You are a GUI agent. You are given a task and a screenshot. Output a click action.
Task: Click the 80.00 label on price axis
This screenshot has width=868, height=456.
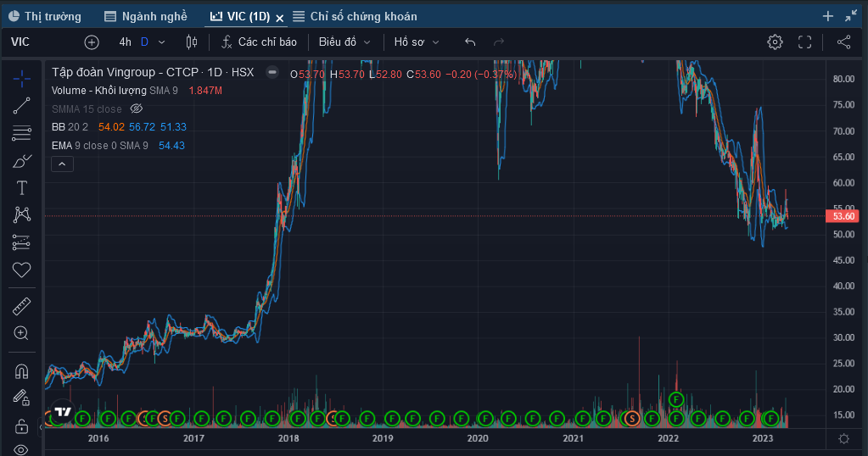843,79
